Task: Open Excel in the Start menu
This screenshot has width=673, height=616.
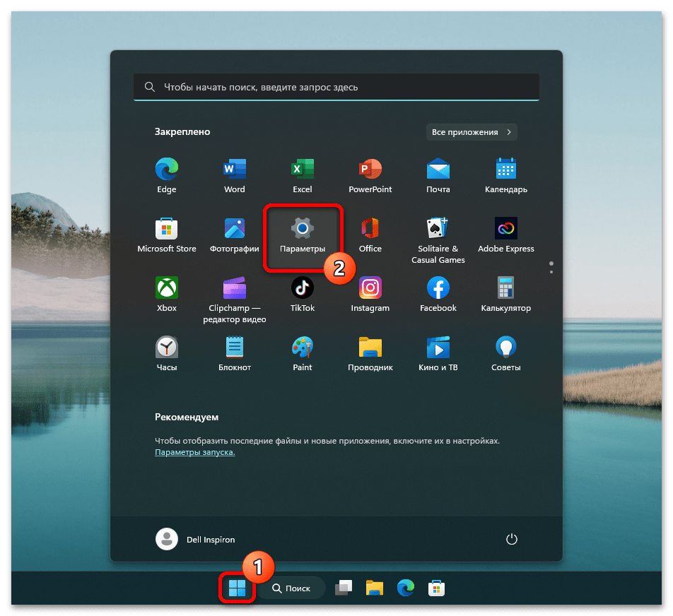Action: (x=302, y=175)
